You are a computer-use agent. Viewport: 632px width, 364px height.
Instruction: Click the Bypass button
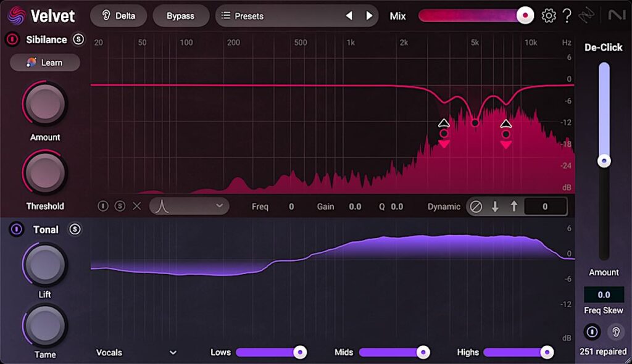pos(180,16)
